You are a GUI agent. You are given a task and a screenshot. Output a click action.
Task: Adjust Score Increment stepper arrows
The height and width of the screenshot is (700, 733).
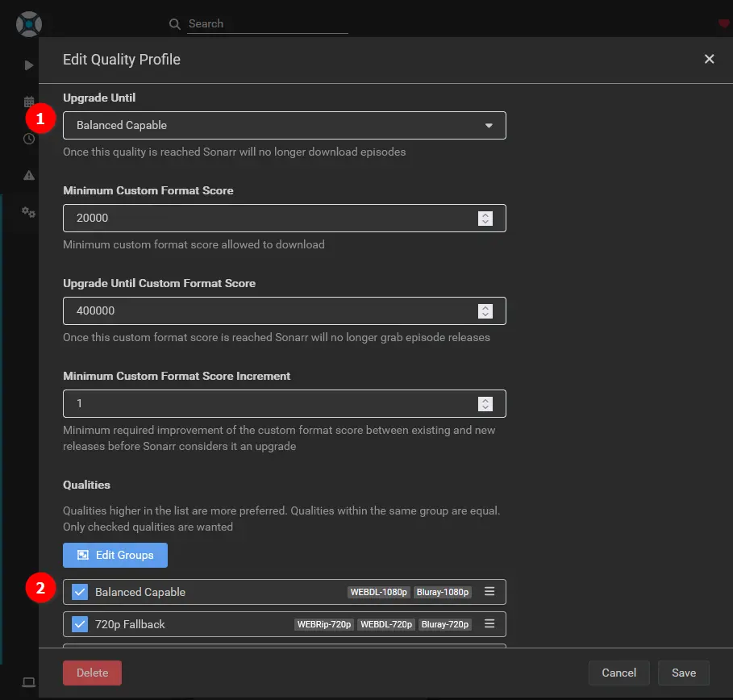click(x=485, y=404)
